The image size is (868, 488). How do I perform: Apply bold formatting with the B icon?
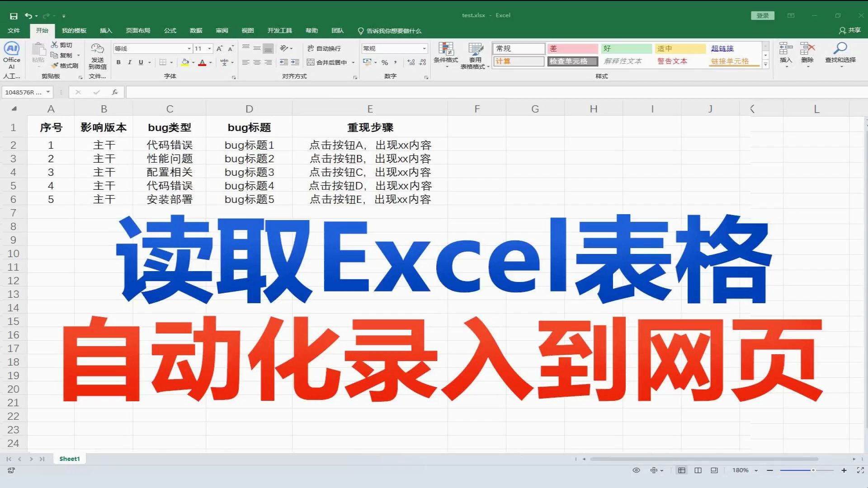pyautogui.click(x=118, y=62)
